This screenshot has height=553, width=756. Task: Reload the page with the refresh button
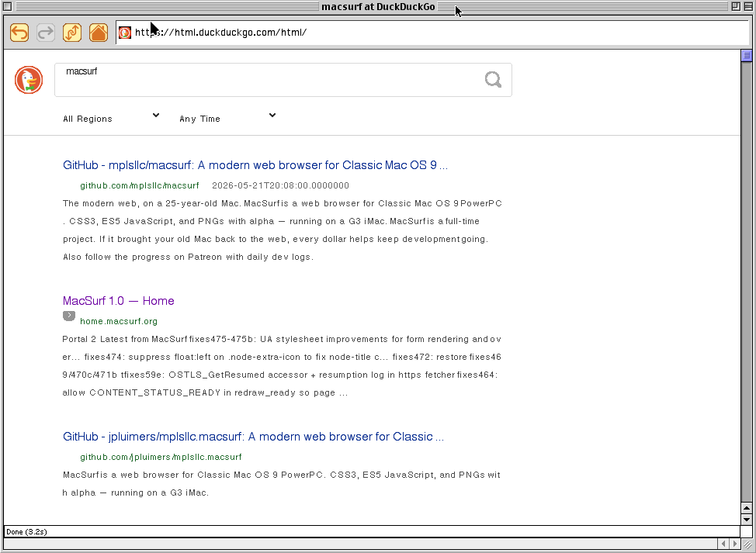(x=72, y=33)
